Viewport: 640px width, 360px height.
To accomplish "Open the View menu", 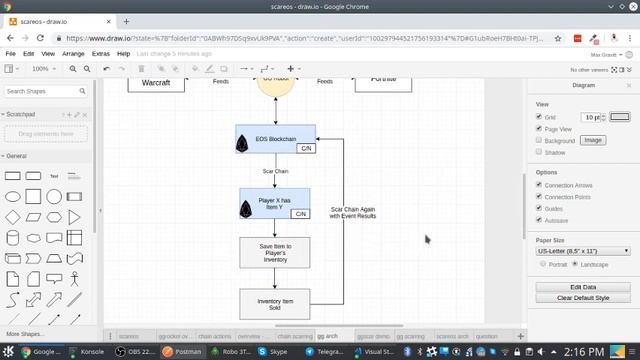I will coord(48,53).
